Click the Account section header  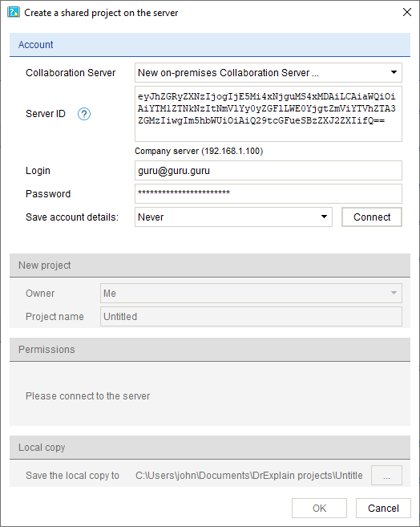[x=210, y=45]
